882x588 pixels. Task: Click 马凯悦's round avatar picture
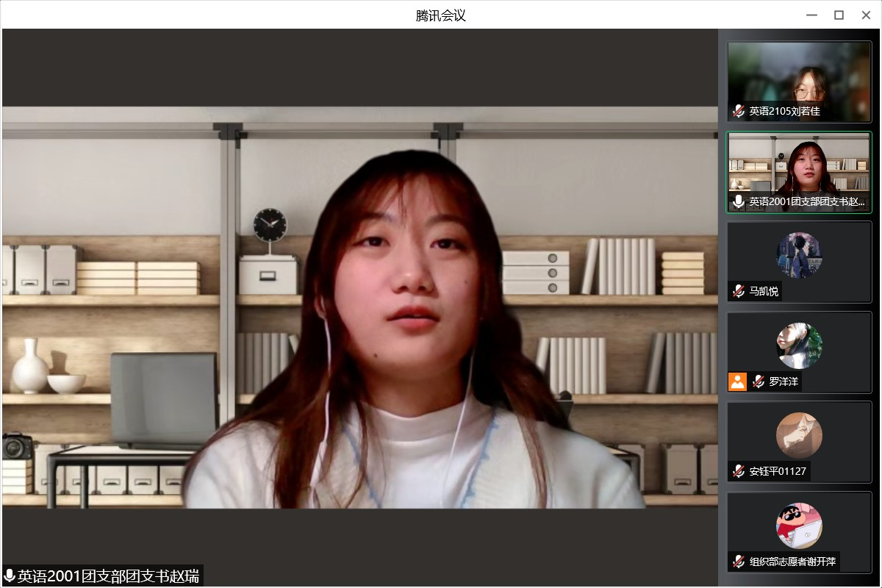click(799, 254)
